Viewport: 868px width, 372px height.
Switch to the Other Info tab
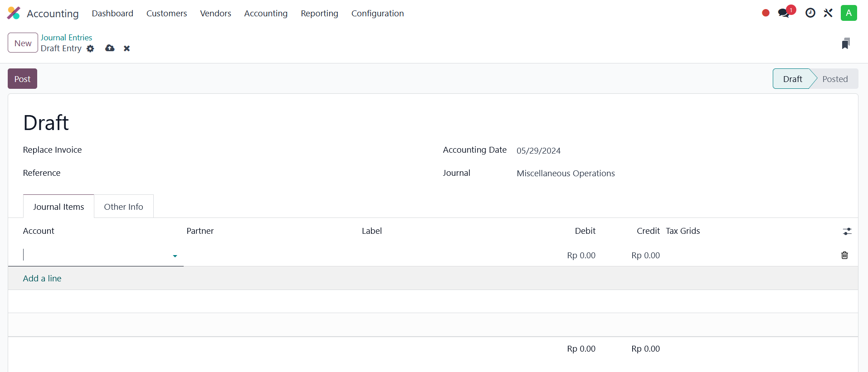click(123, 207)
